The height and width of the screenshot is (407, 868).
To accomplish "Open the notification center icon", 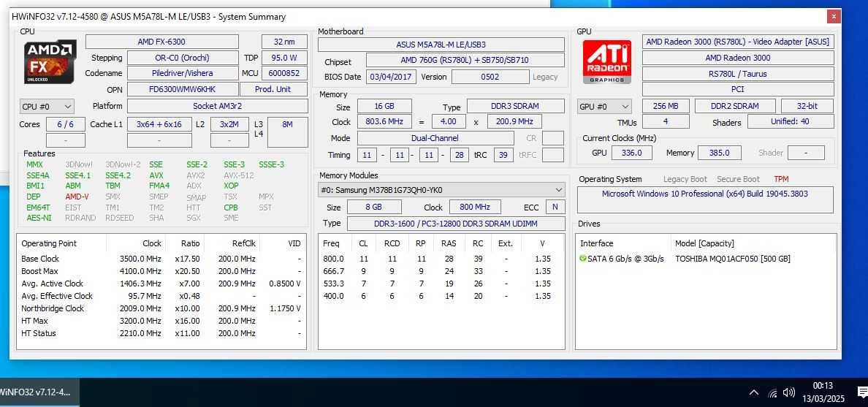I will point(862,392).
